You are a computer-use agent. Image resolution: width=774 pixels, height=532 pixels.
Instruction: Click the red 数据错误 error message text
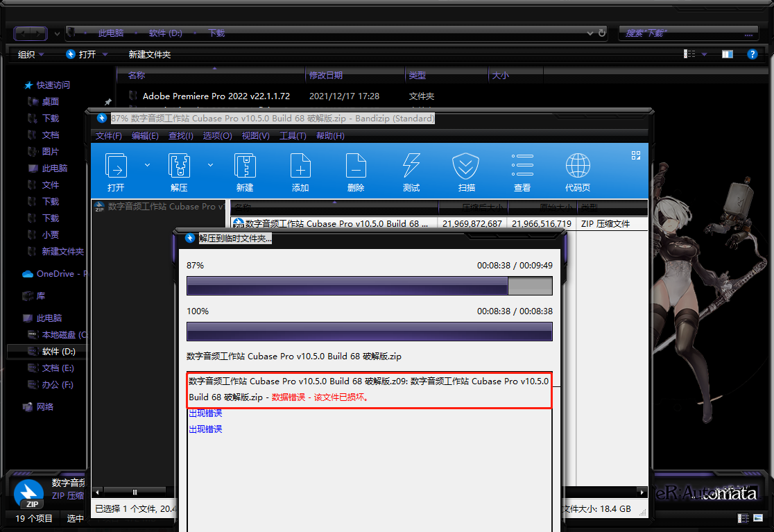coord(320,397)
